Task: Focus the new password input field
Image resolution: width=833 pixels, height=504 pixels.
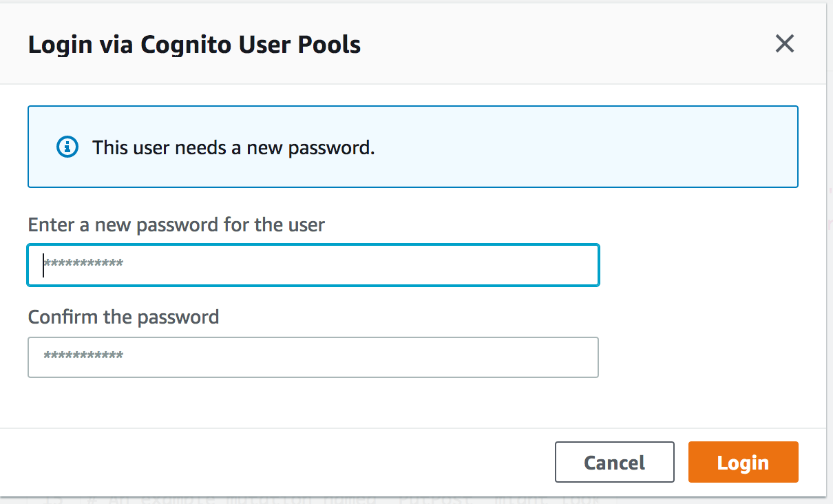Action: pyautogui.click(x=313, y=265)
